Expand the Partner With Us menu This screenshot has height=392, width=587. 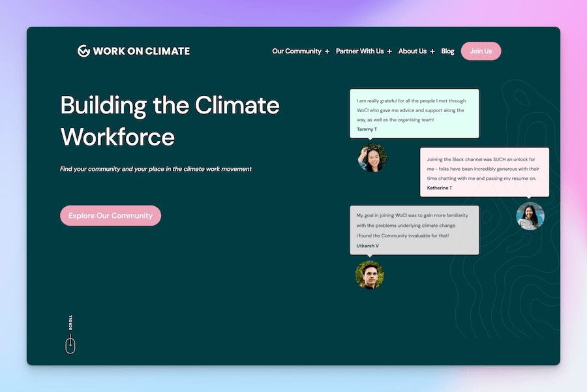(359, 51)
